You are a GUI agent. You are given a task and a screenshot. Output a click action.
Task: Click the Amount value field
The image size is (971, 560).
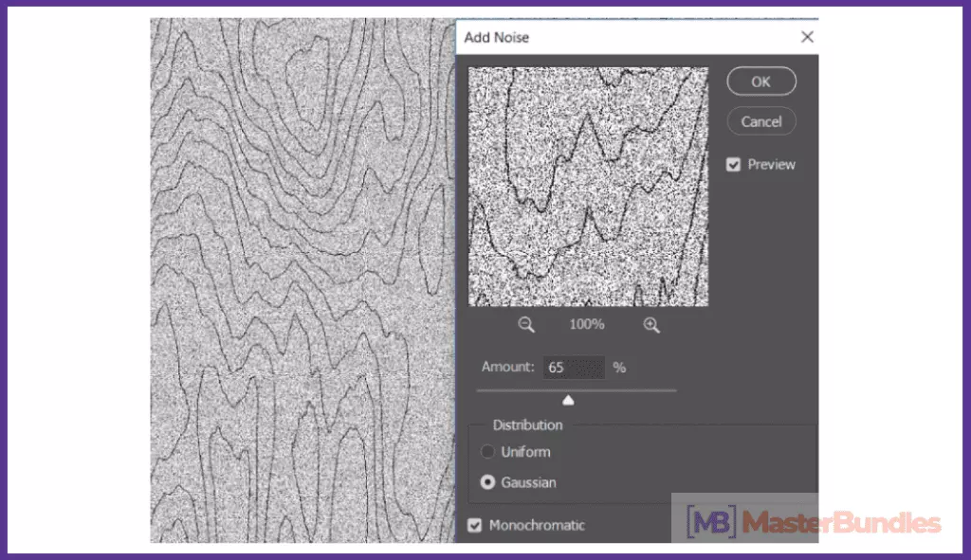click(x=574, y=368)
